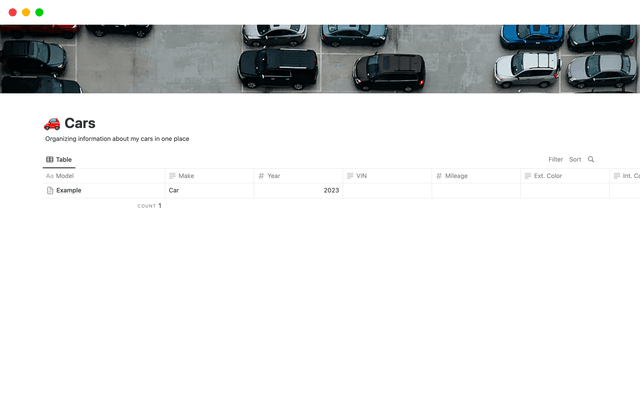The width and height of the screenshot is (640, 400).
Task: Open the Year column header menu
Action: (273, 176)
